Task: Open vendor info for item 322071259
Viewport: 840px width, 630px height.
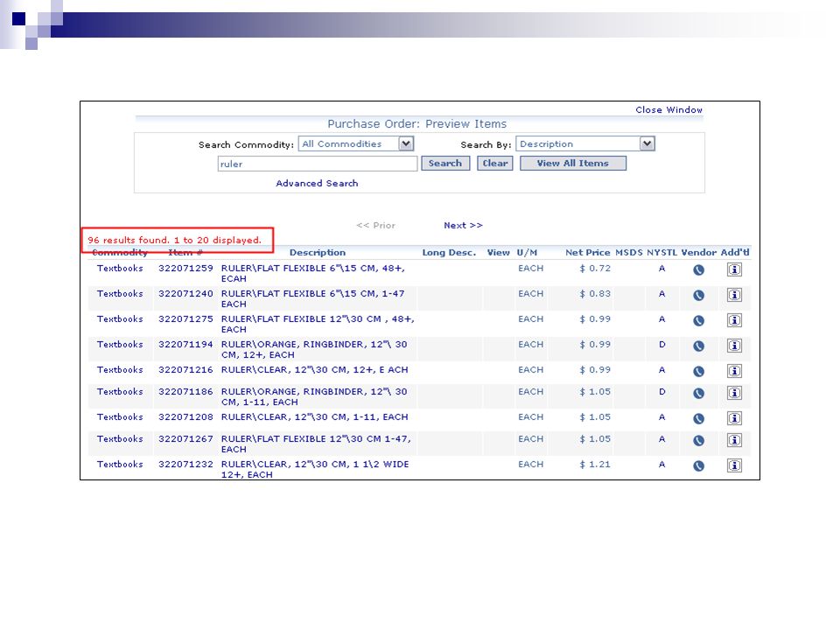Action: click(x=698, y=270)
